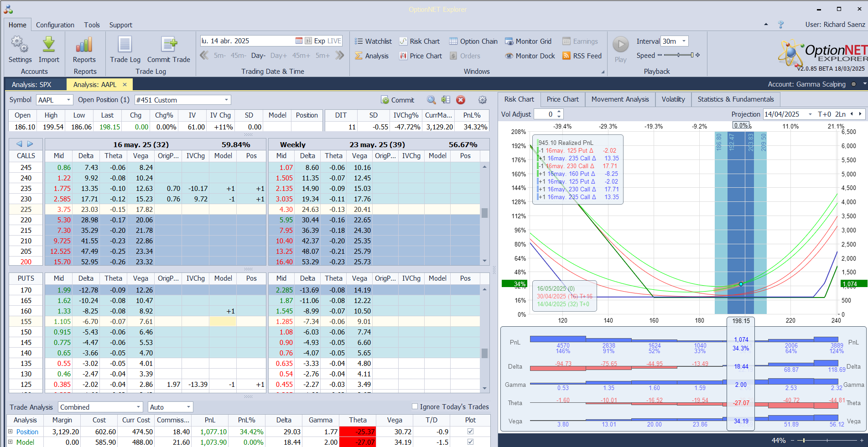This screenshot has height=447, width=868.
Task: Open the Trade Log
Action: coord(125,50)
